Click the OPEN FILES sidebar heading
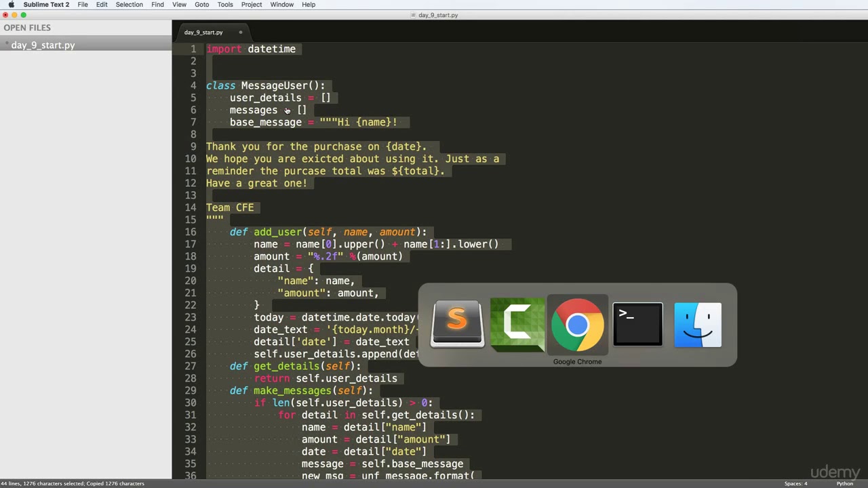This screenshot has height=488, width=868. pyautogui.click(x=27, y=28)
